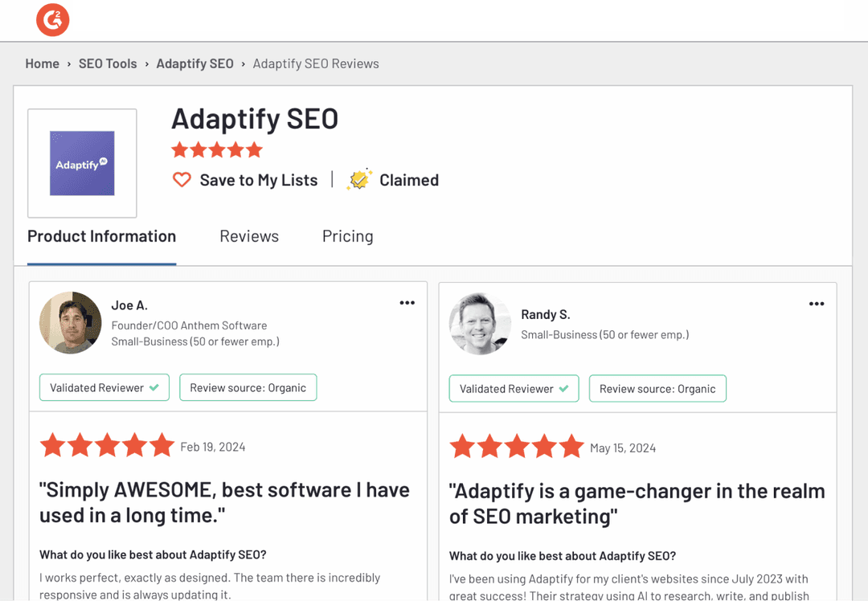
Task: Click the heart icon to save Adaptify SEO
Action: [182, 180]
